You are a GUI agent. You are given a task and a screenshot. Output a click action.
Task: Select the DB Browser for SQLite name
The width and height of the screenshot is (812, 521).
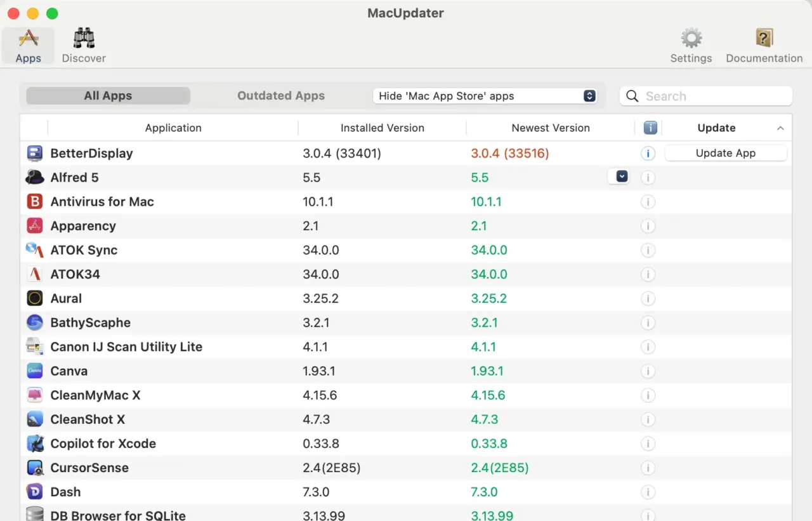click(118, 515)
